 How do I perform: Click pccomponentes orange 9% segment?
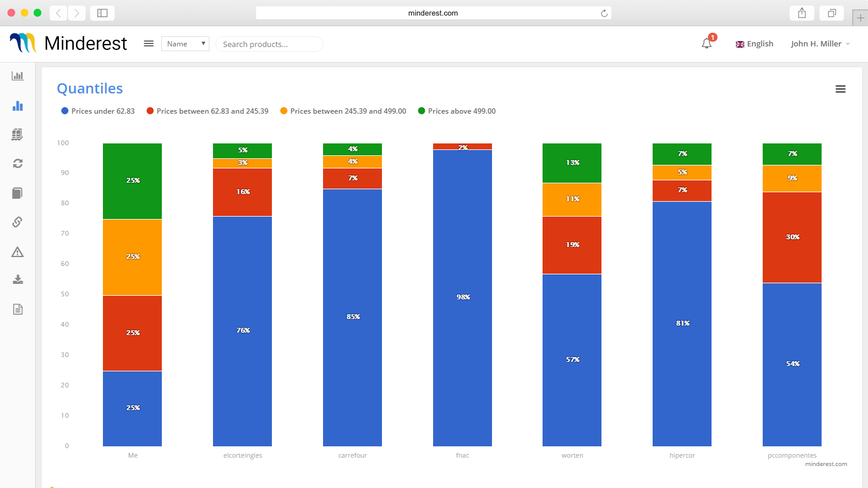[792, 179]
